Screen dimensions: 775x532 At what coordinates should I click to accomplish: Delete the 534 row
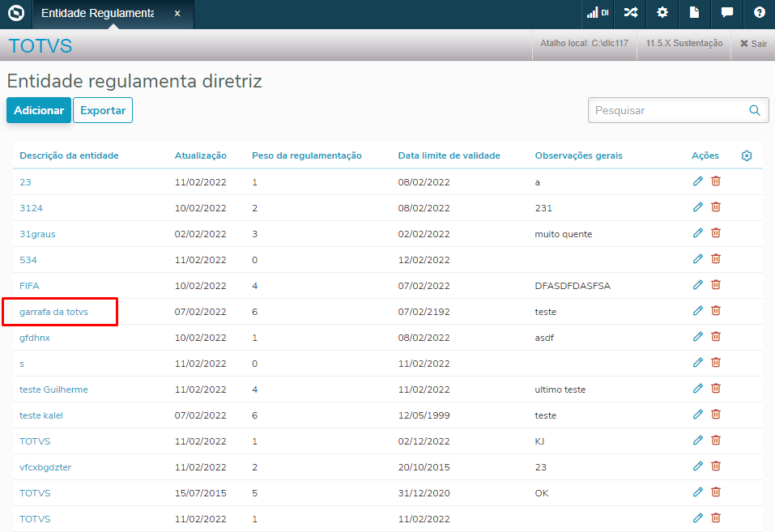[x=716, y=259]
